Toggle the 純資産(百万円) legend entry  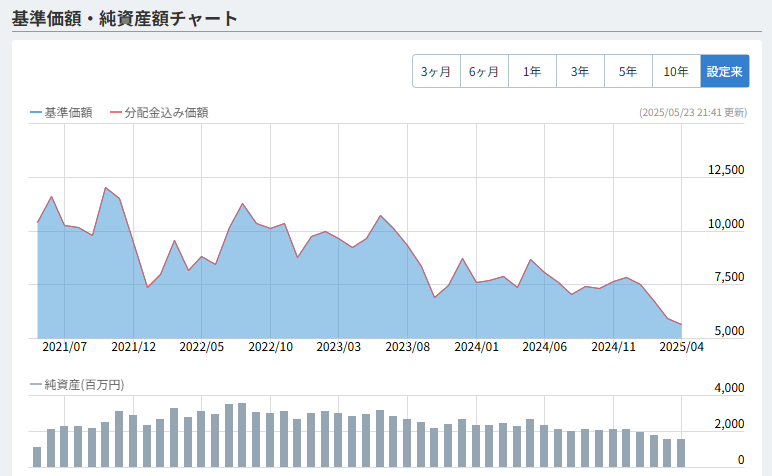(77, 384)
